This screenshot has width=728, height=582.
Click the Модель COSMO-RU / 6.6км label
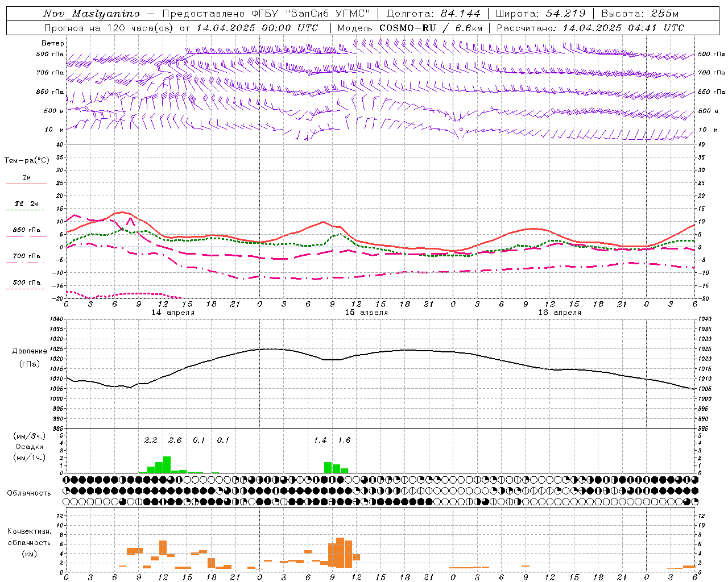click(410, 28)
